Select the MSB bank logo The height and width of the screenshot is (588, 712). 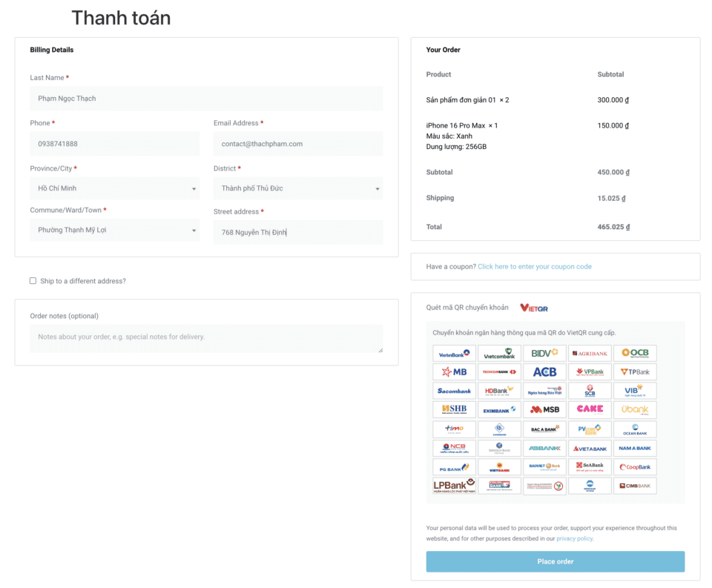tap(544, 410)
